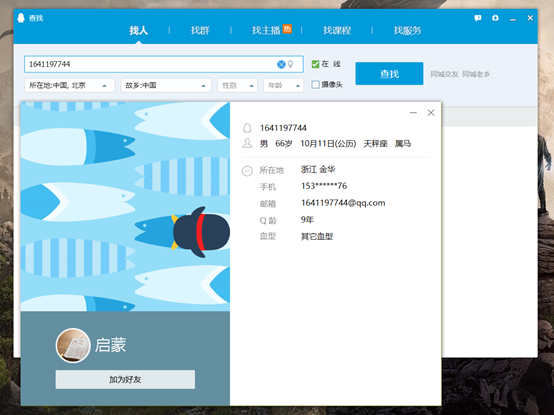This screenshot has width=554, height=415.
Task: Click the 启蒙 profile avatar
Action: (73, 345)
